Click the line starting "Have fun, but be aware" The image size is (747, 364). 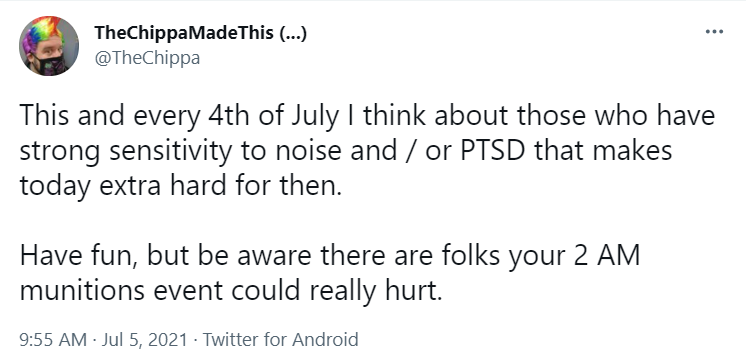coord(330,256)
